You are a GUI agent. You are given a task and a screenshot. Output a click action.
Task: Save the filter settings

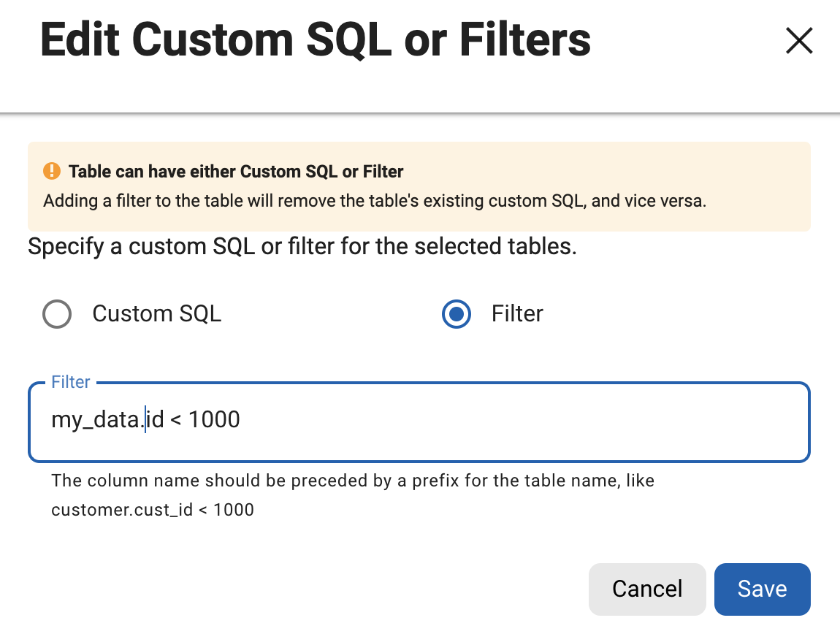[762, 589]
